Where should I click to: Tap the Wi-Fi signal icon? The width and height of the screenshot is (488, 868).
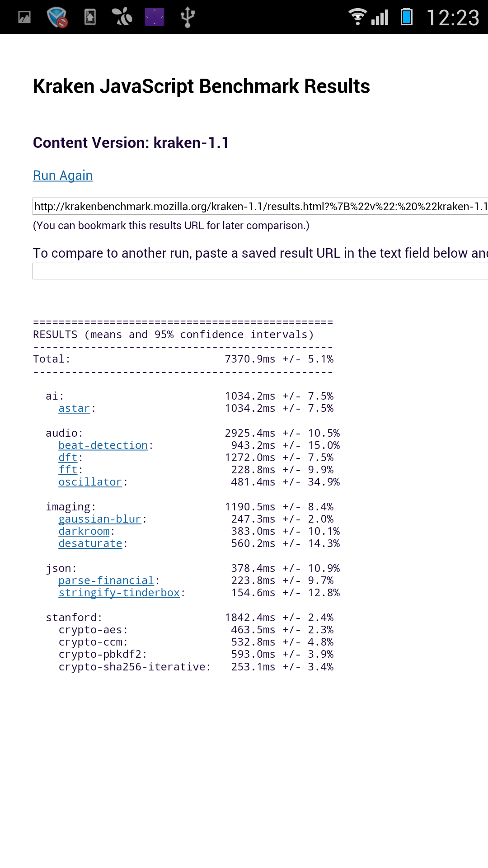pyautogui.click(x=357, y=17)
